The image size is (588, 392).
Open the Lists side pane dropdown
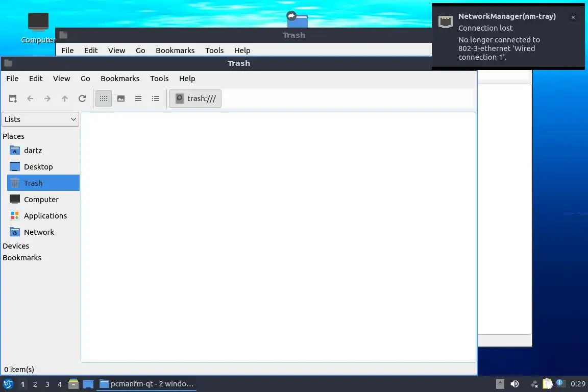[40, 119]
